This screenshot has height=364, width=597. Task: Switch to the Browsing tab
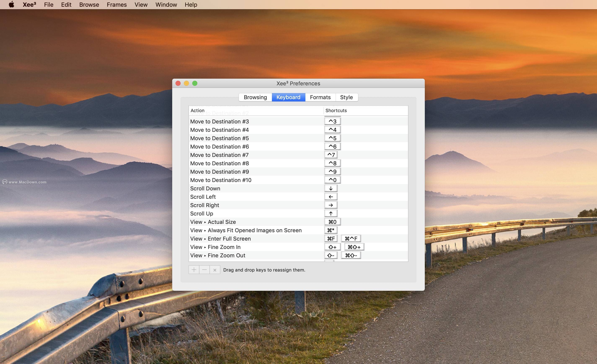pyautogui.click(x=255, y=97)
